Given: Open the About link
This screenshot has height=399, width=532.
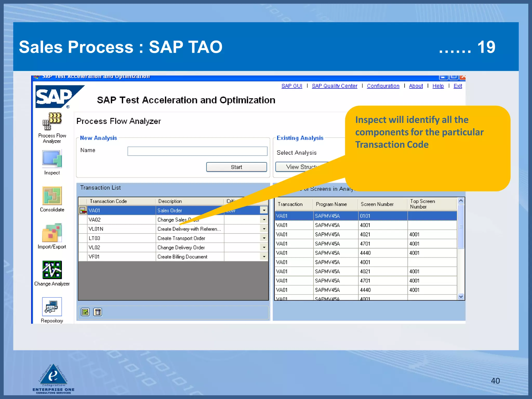Looking at the screenshot, I should pos(416,86).
